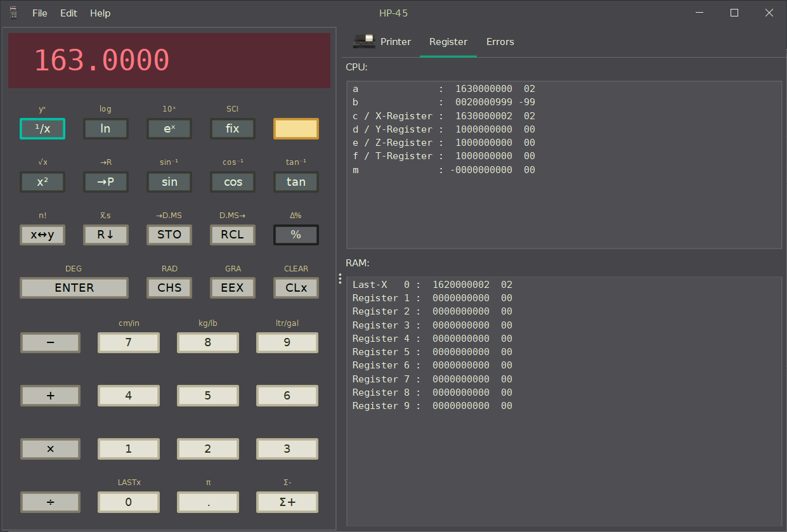The image size is (787, 532).
Task: Click the tan key
Action: (x=296, y=182)
